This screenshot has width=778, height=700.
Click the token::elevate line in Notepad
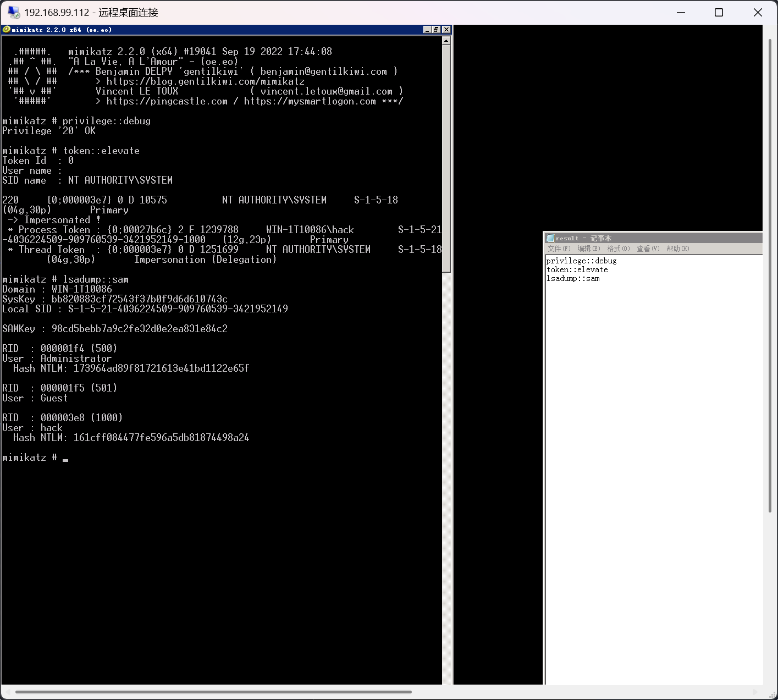577,269
